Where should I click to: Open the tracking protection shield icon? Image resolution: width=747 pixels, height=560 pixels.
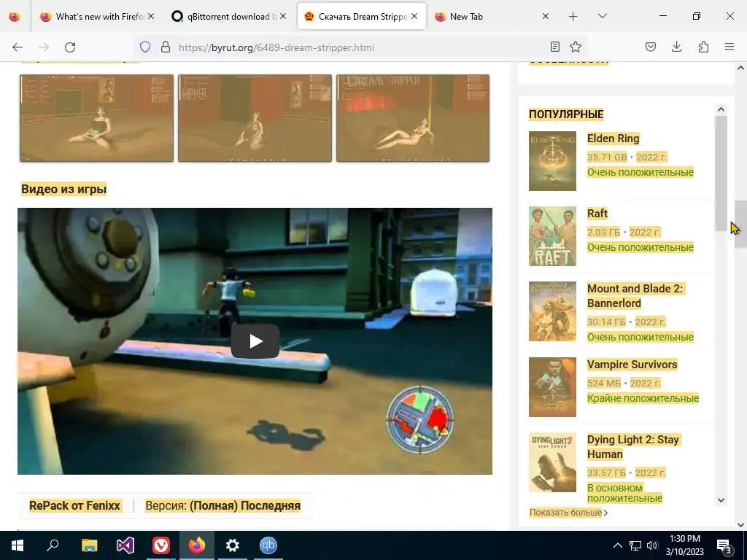(145, 47)
